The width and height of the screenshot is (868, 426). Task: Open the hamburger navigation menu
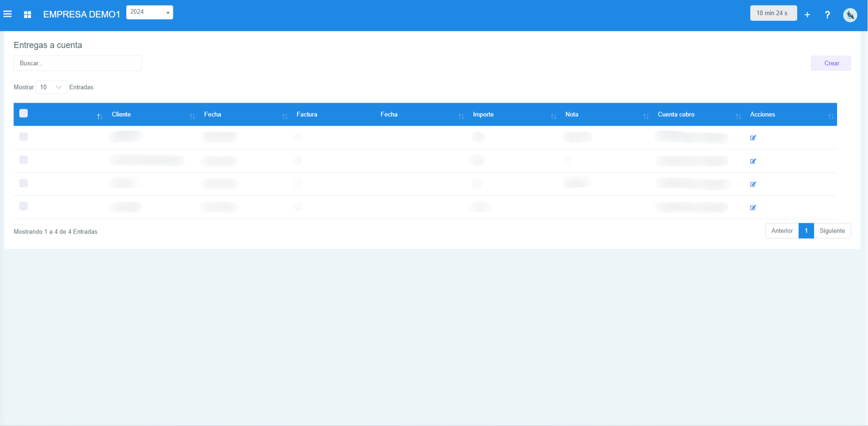pos(8,14)
